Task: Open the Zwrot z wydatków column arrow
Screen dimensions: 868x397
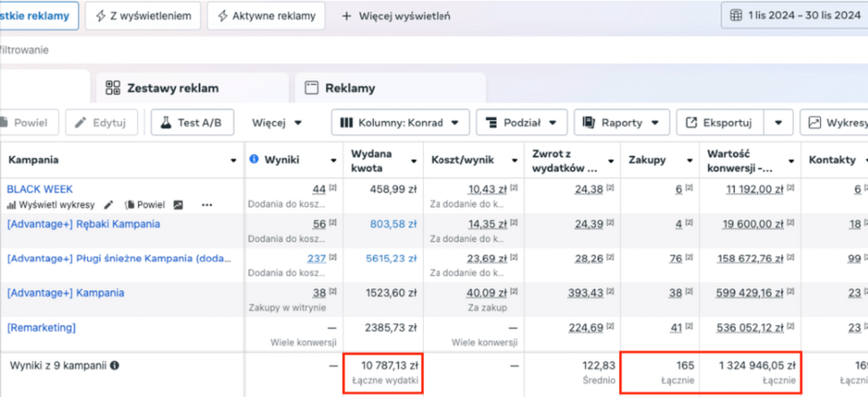Action: 611,161
